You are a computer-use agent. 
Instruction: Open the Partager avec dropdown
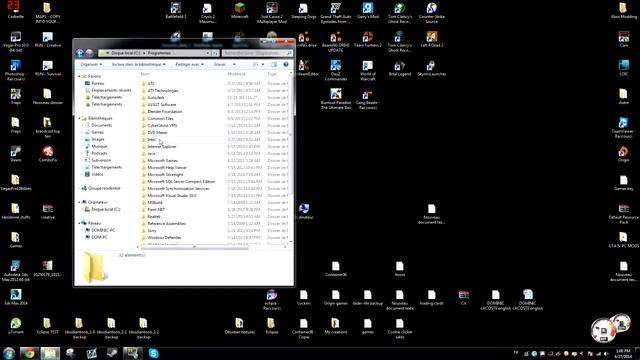click(x=189, y=64)
